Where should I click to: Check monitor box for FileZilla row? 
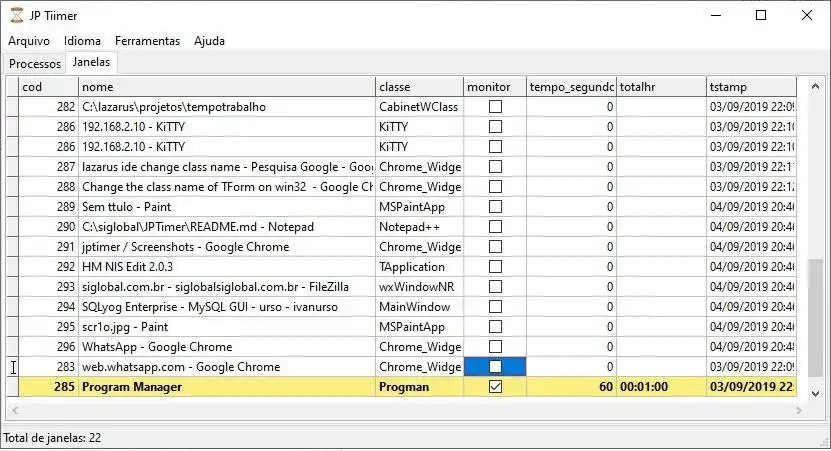[x=495, y=287]
